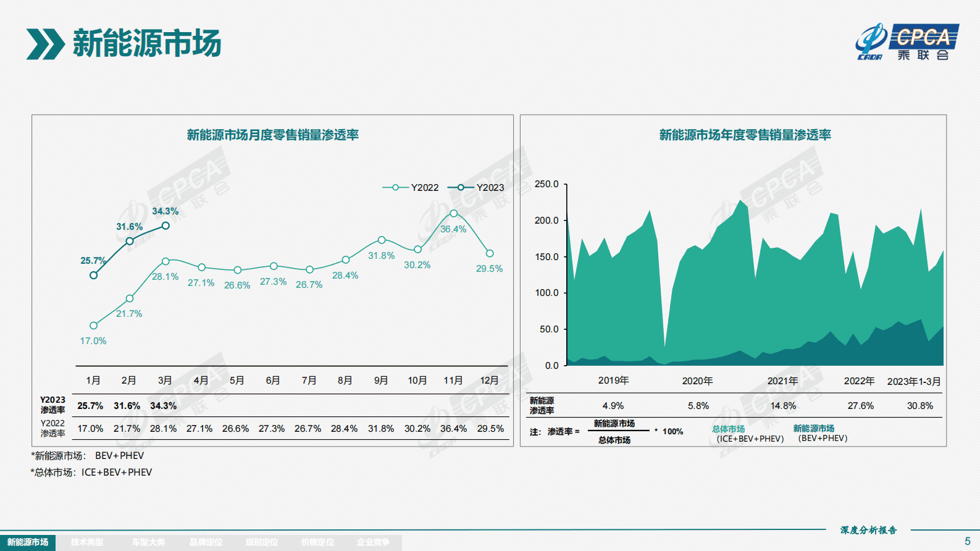Click the Y2023 March 34.3% data point

tap(165, 226)
